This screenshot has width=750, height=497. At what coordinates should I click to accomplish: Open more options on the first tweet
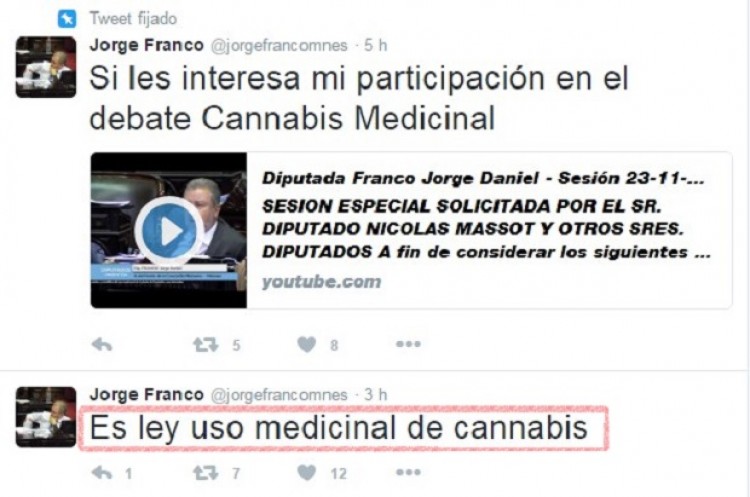[x=408, y=344]
